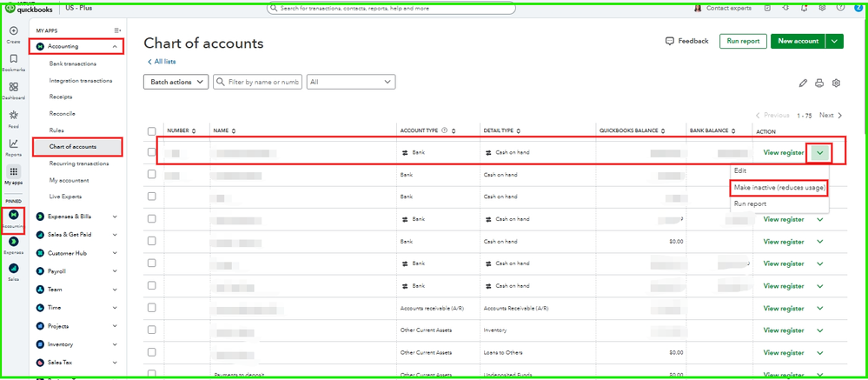Click the customize menu icon beside MY APPS
Viewport: 868px width, 380px height.
click(x=117, y=30)
